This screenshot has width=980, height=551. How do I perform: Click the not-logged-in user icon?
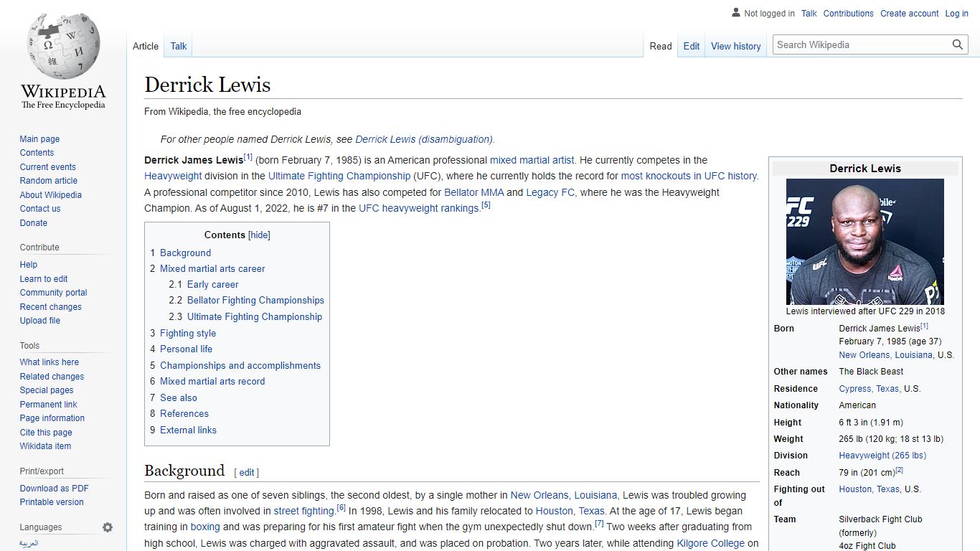click(x=735, y=13)
